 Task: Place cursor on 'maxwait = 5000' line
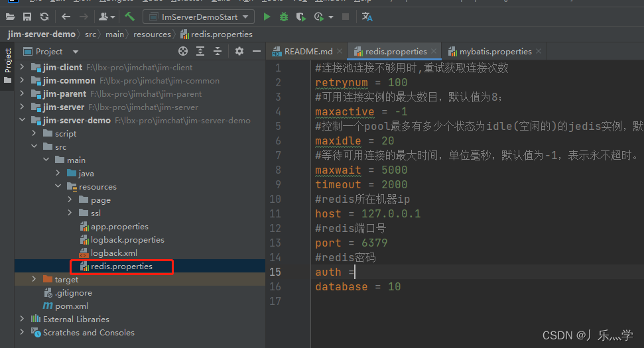tap(361, 170)
